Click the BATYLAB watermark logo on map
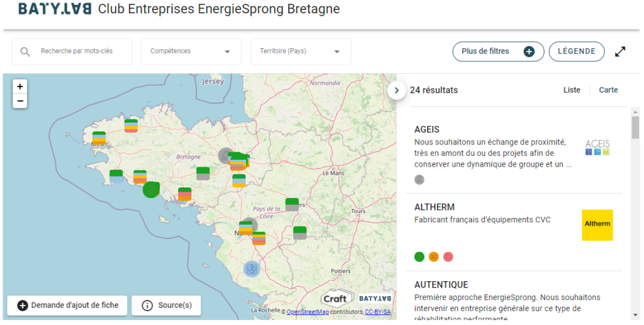644x325 pixels. (375, 298)
